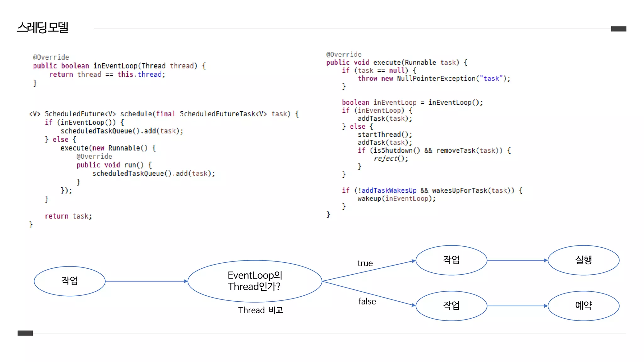Select the leftmost 작업 ellipse

click(69, 281)
